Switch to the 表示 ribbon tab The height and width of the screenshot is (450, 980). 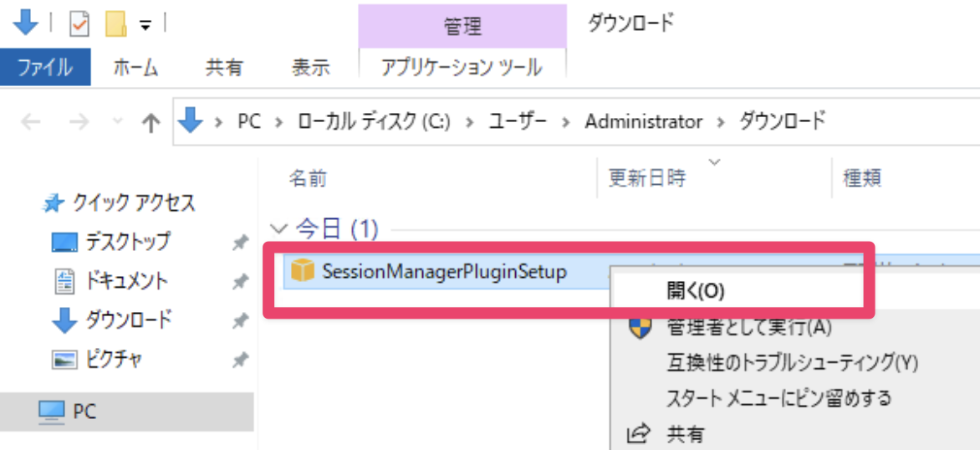click(x=310, y=68)
